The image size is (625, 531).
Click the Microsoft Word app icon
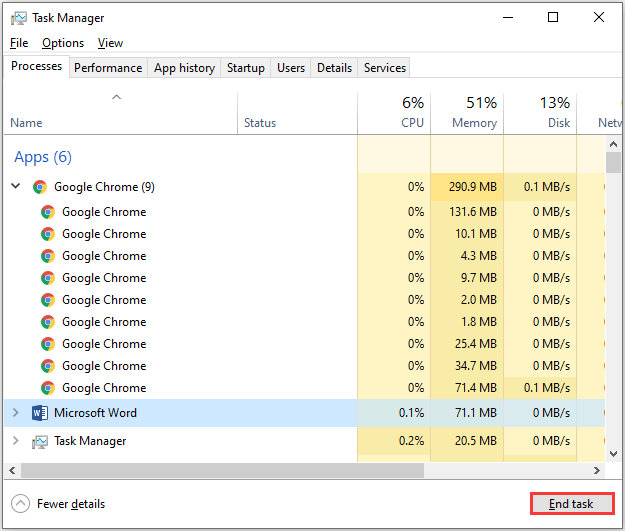tap(40, 413)
